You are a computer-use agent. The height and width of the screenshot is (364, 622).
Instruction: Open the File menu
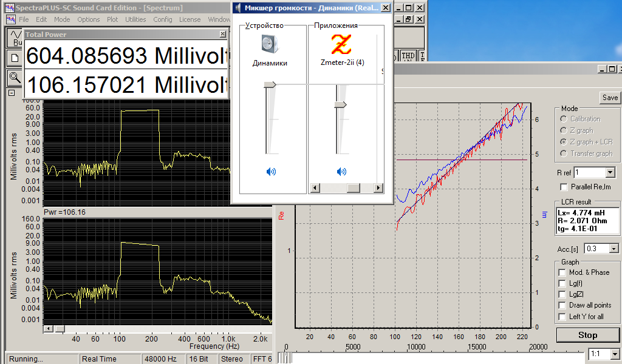pos(24,19)
